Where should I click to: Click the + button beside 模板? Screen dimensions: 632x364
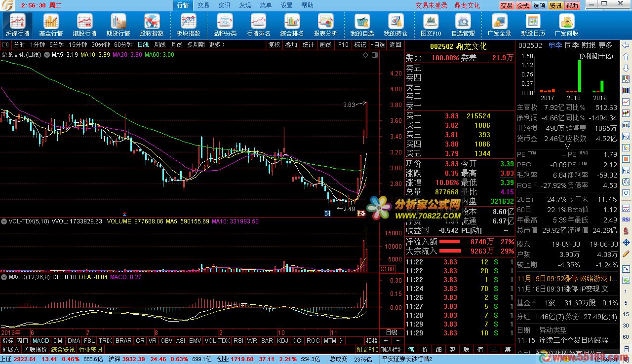coord(386,341)
